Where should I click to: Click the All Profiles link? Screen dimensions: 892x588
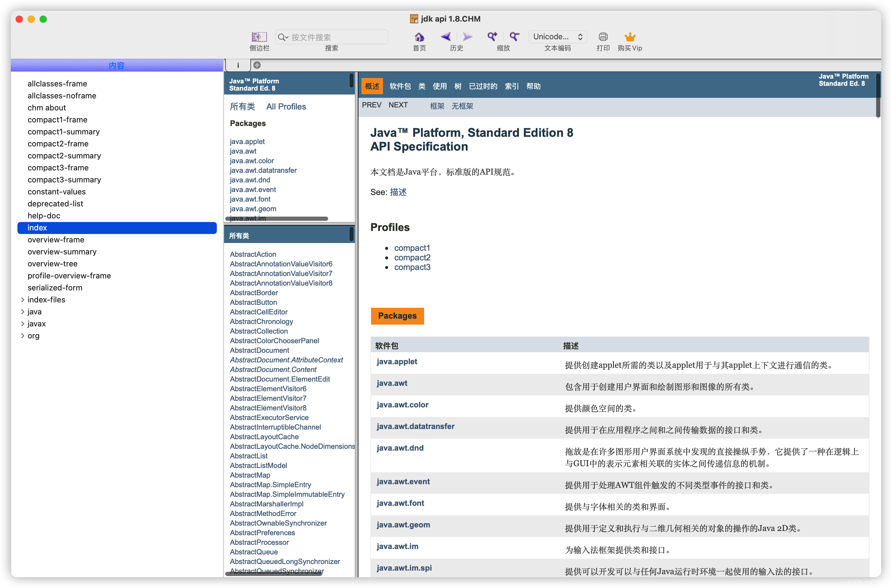[286, 106]
